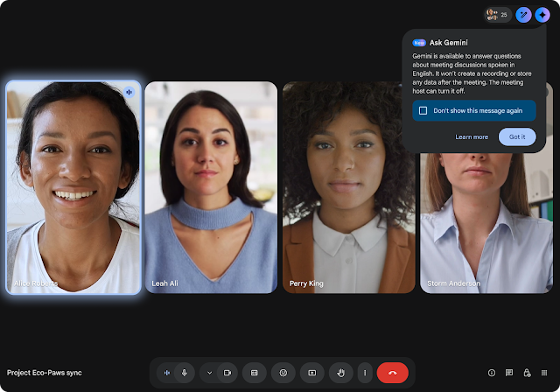This screenshot has height=392, width=560.
Task: Turn off the camera
Action: (x=227, y=373)
